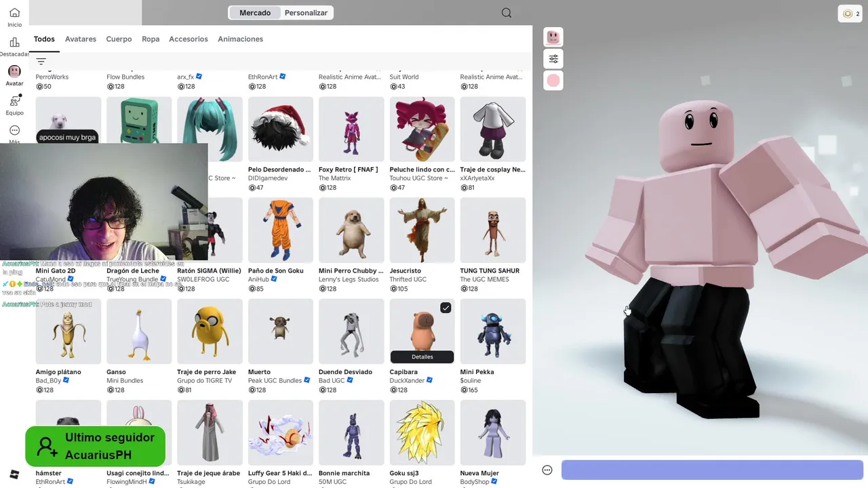Click Grupo do TIGRE TV creator name
Viewport: 868px width, 488px height.
coord(205,381)
